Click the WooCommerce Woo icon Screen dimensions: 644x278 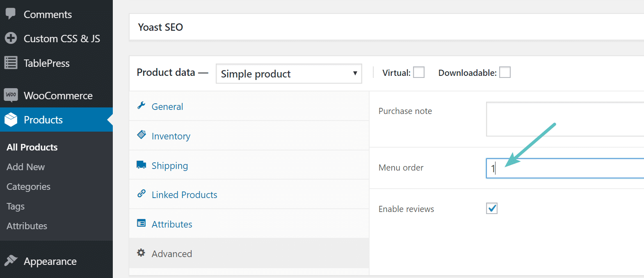pyautogui.click(x=11, y=95)
